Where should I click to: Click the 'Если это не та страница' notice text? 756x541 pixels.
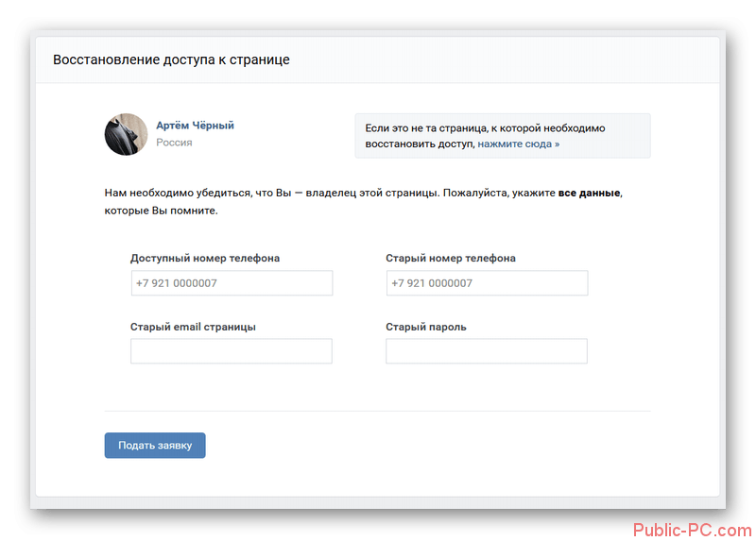pyautogui.click(x=485, y=136)
